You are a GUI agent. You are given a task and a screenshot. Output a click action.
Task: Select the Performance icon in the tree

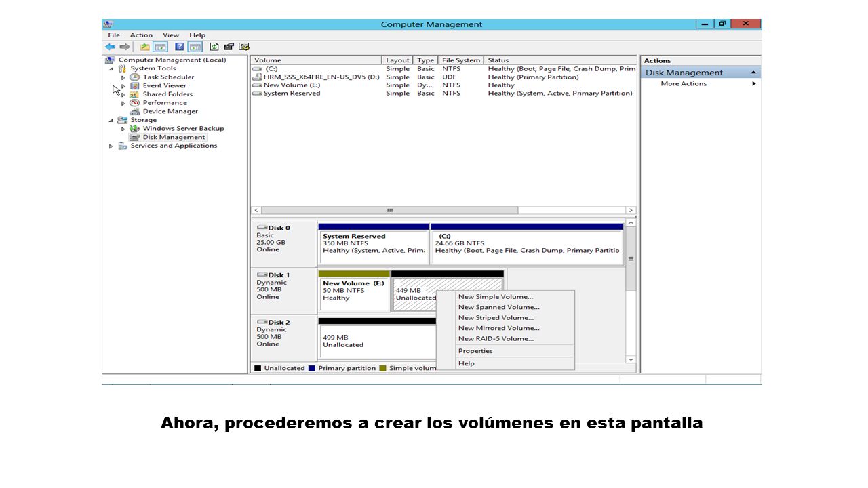coord(135,103)
